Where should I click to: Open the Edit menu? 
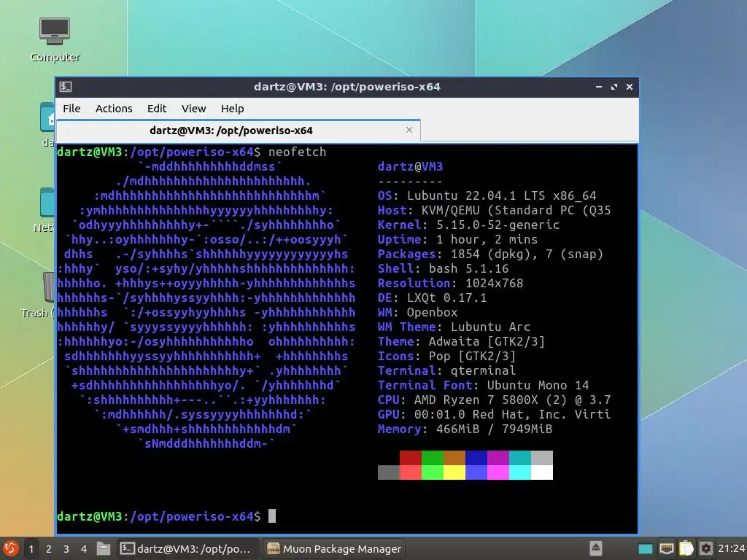coord(157,109)
